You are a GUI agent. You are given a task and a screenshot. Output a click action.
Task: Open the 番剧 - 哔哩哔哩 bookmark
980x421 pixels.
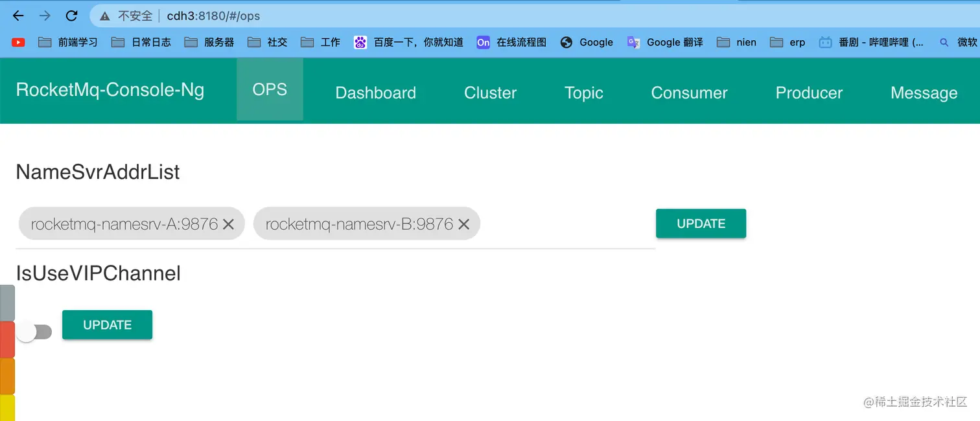tap(871, 42)
